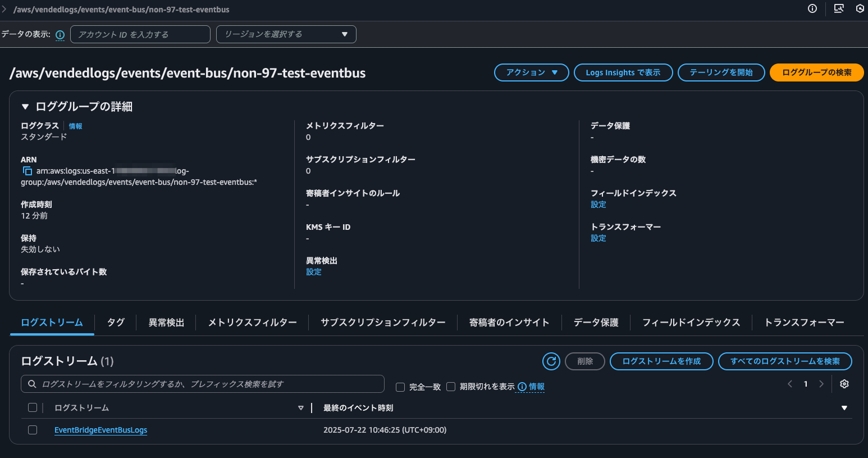Click the orange ロググループの検索 button

(816, 72)
